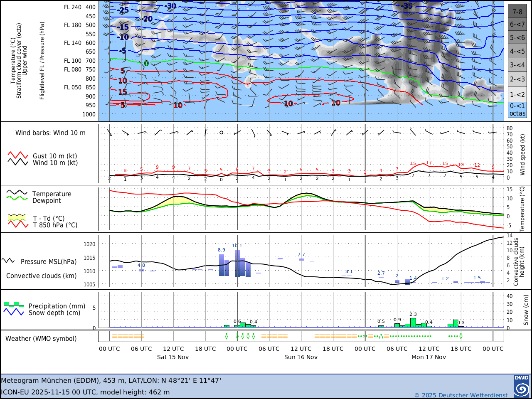Click the 2.3 precipitation peak value
The width and height of the screenshot is (532, 399).
coord(413,314)
